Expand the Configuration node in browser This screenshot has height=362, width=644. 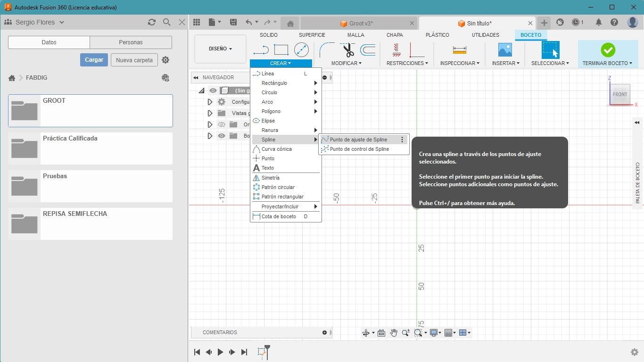pyautogui.click(x=210, y=102)
